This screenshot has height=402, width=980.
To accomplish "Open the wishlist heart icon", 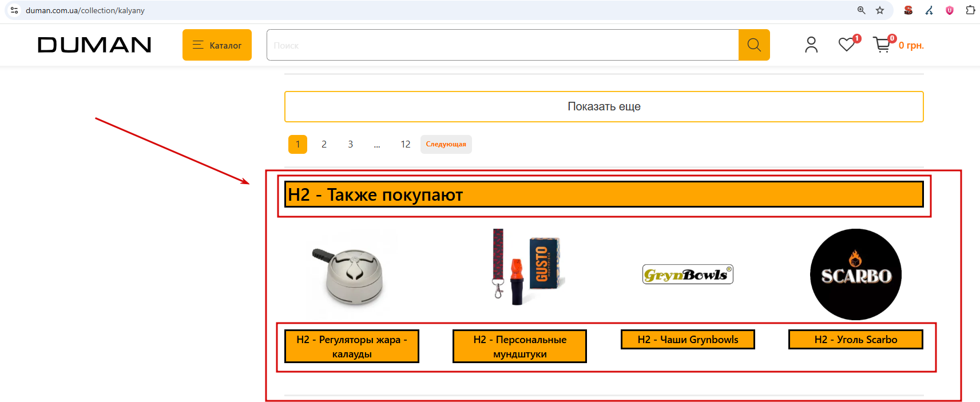I will [847, 45].
